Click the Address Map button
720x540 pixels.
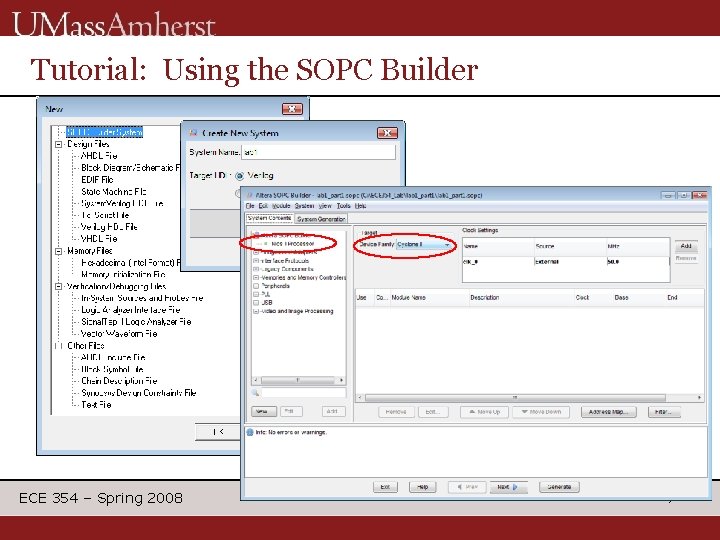coord(608,412)
